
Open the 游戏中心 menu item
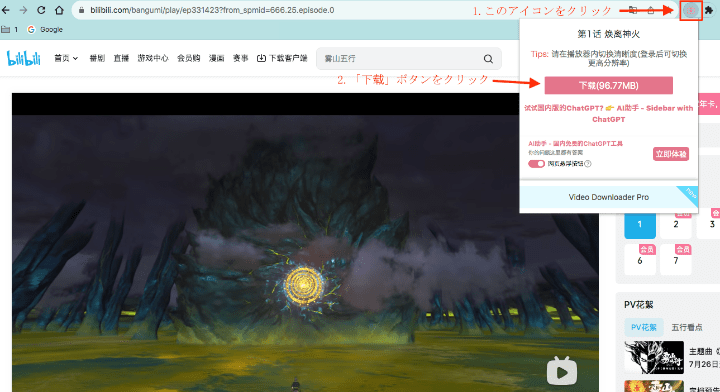(x=153, y=58)
